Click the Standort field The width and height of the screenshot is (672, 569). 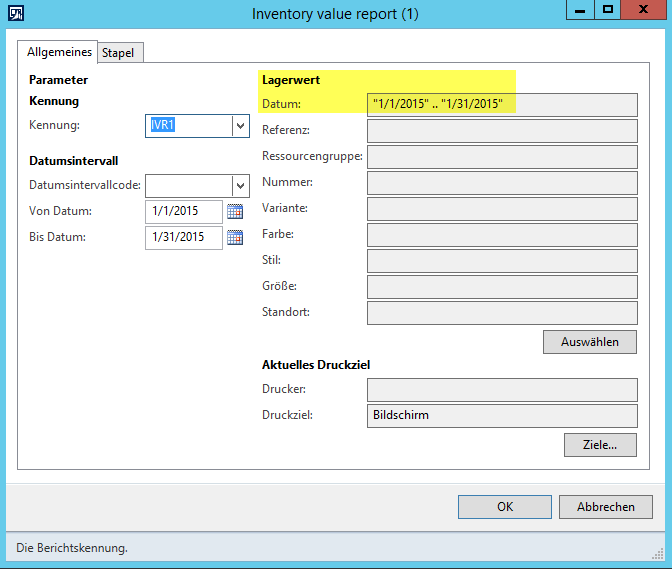tap(502, 312)
